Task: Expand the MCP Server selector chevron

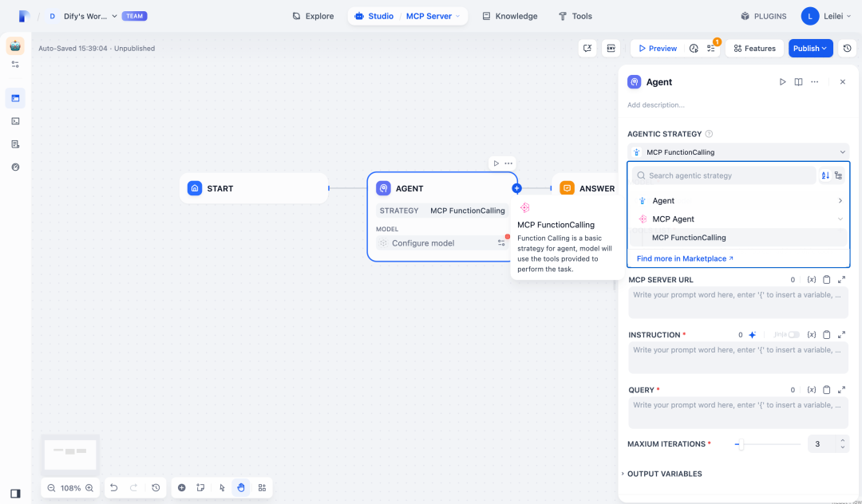Action: [458, 16]
